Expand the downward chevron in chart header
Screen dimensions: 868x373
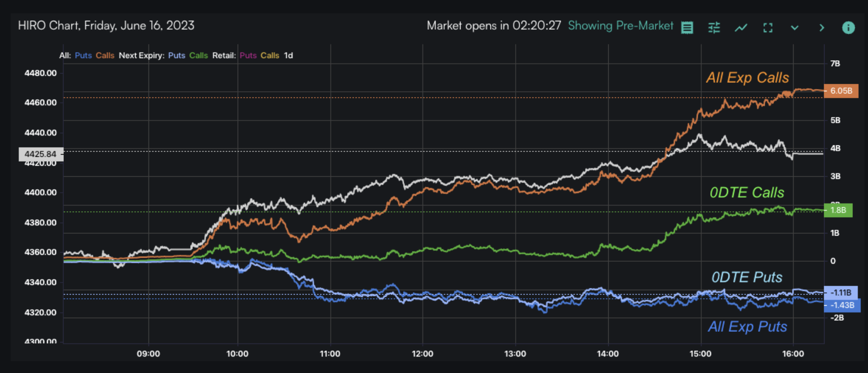[794, 27]
